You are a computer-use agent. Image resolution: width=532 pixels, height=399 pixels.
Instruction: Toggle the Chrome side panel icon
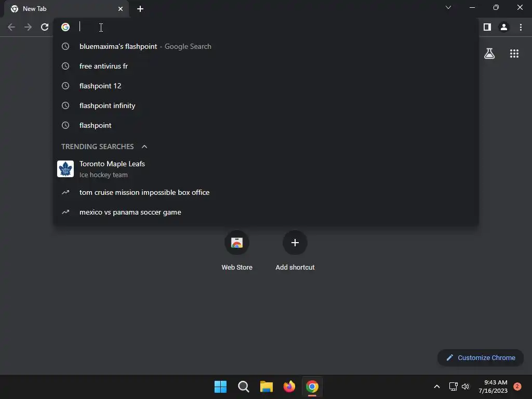pos(487,27)
